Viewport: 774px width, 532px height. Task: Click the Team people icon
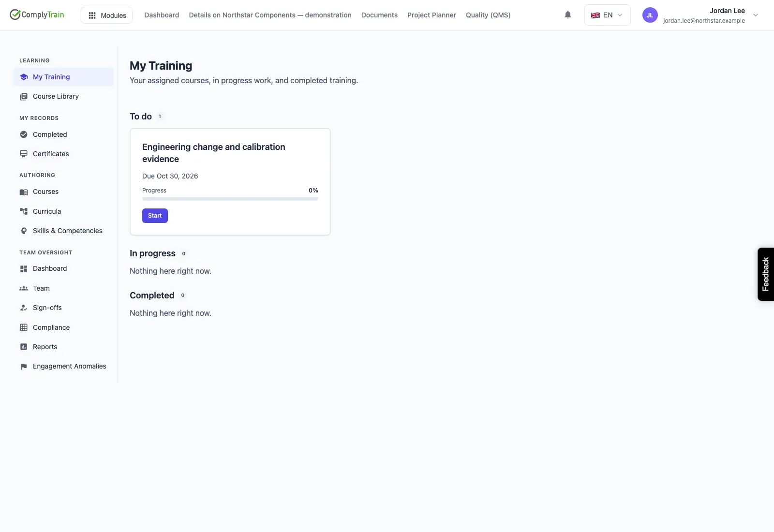(24, 288)
